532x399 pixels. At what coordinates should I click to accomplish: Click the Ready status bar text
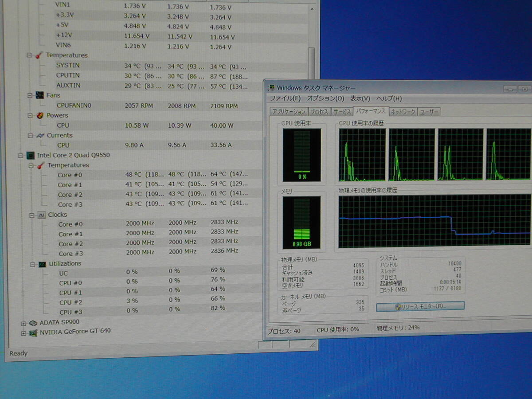click(19, 353)
